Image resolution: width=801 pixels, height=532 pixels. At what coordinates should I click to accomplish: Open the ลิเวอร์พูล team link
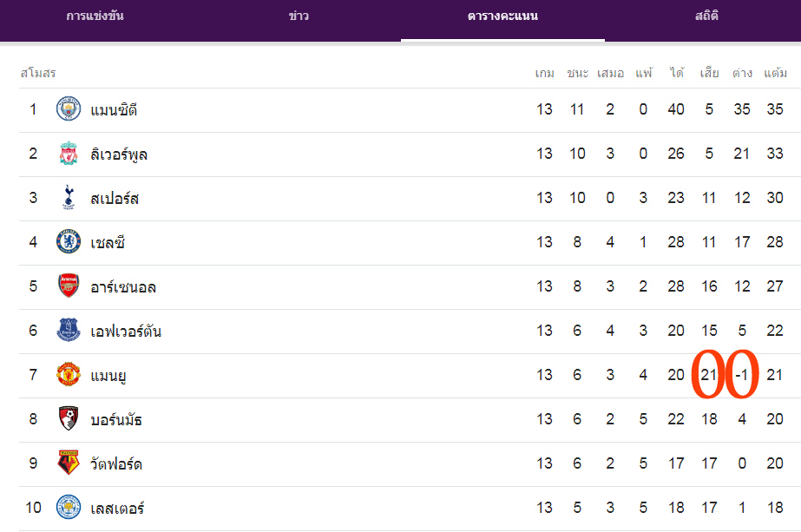tap(119, 154)
